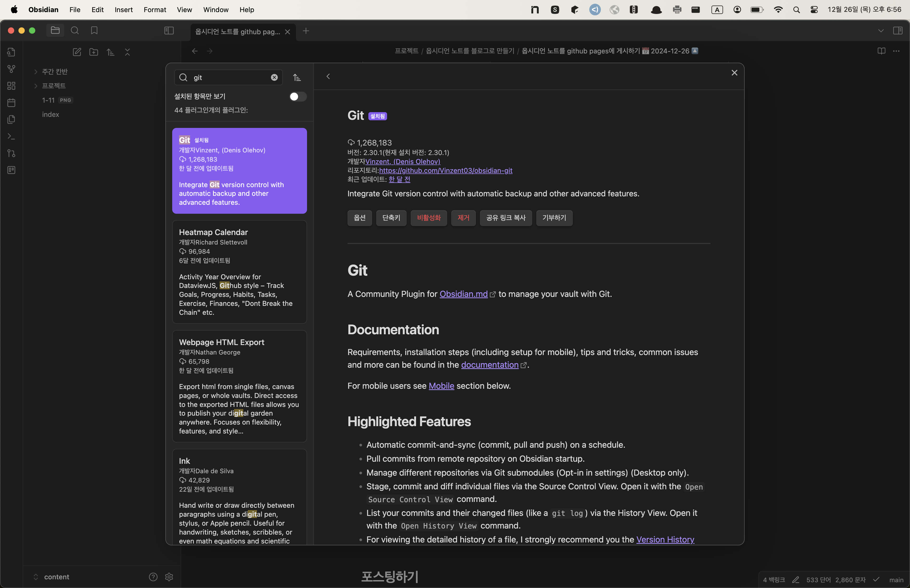Click the 제거 button
Image resolution: width=910 pixels, height=588 pixels.
463,218
